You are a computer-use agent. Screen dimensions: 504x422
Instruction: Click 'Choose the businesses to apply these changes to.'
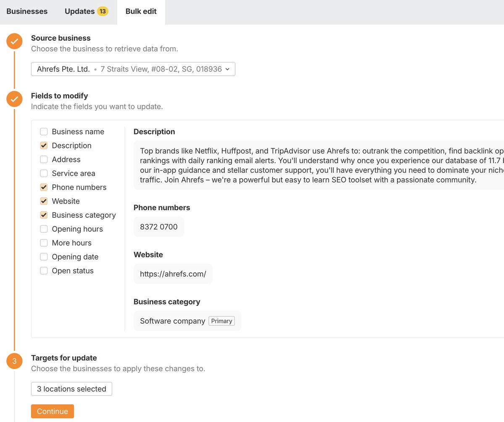[x=118, y=369]
